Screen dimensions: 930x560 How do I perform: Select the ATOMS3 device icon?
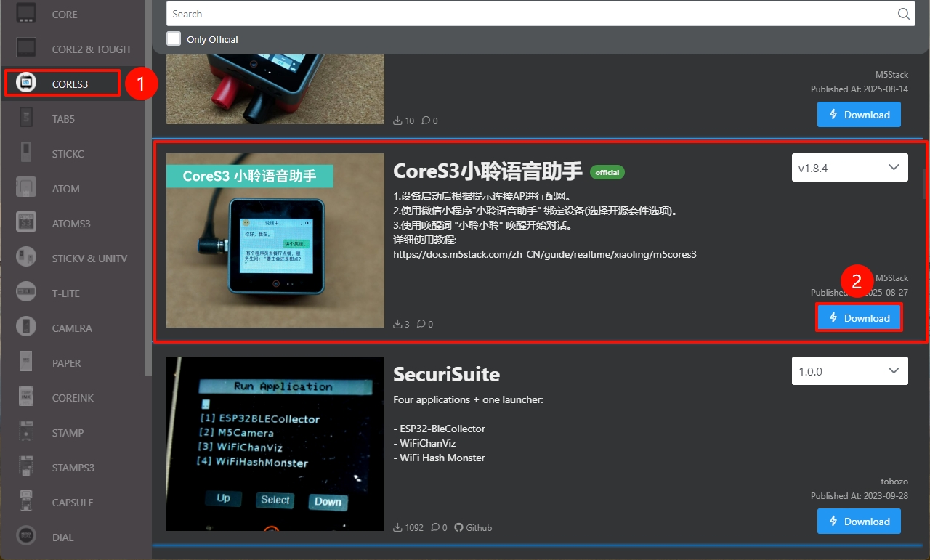(x=26, y=223)
